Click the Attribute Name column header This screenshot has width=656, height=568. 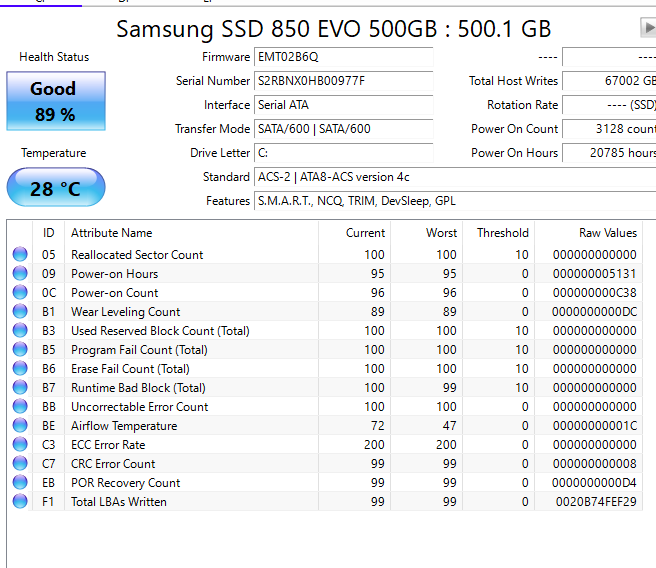pyautogui.click(x=191, y=233)
